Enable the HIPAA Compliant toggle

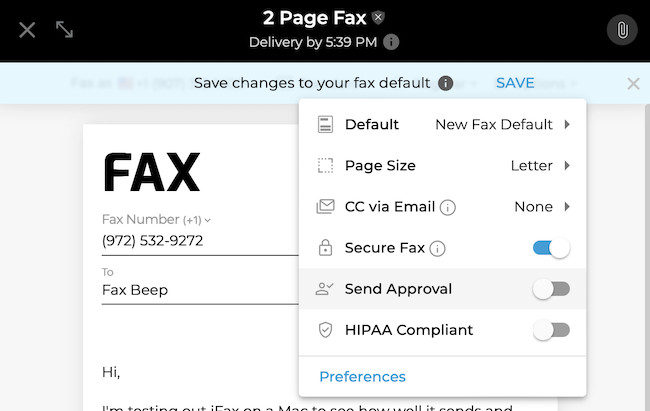(551, 330)
